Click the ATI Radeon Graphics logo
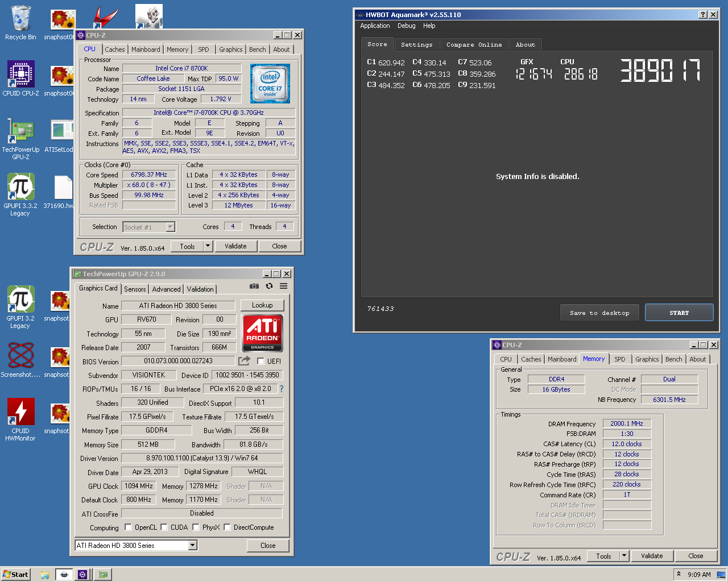728x582 pixels. coord(262,333)
